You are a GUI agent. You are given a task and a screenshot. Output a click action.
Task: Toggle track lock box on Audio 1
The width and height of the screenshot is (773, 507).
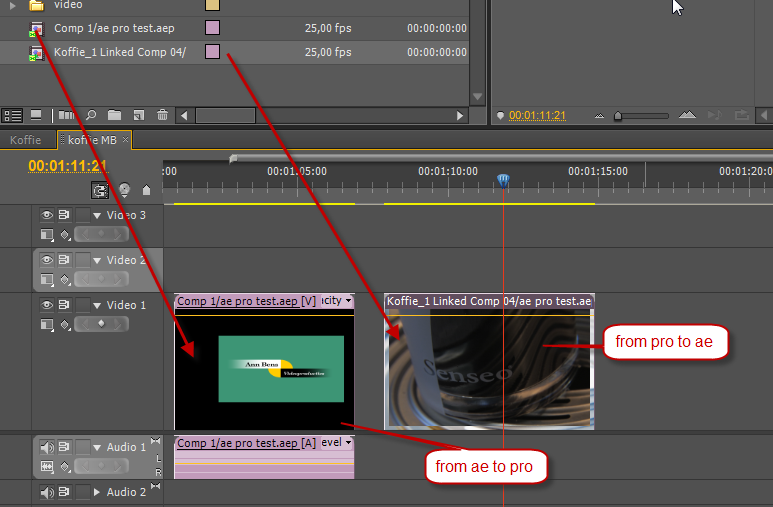(x=82, y=447)
